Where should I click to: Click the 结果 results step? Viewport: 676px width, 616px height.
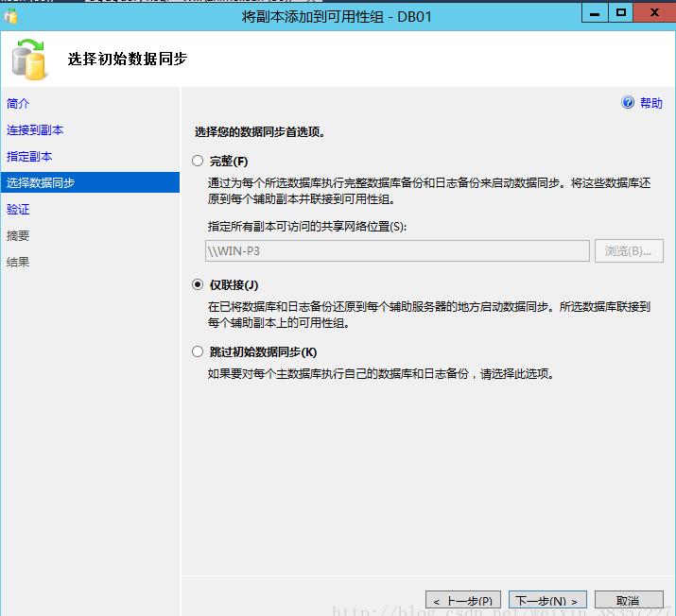pos(18,262)
